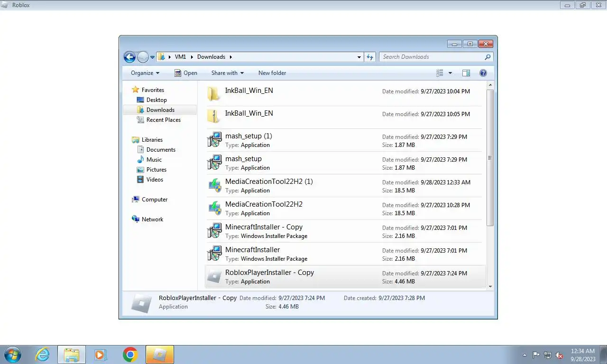Click the Open toolbar button
607x364 pixels.
click(x=185, y=73)
